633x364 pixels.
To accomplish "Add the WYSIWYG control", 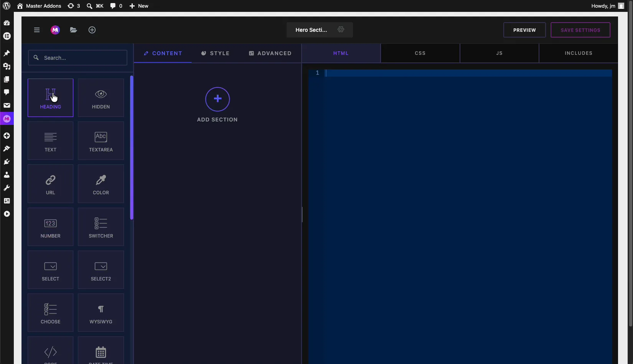I will (101, 313).
